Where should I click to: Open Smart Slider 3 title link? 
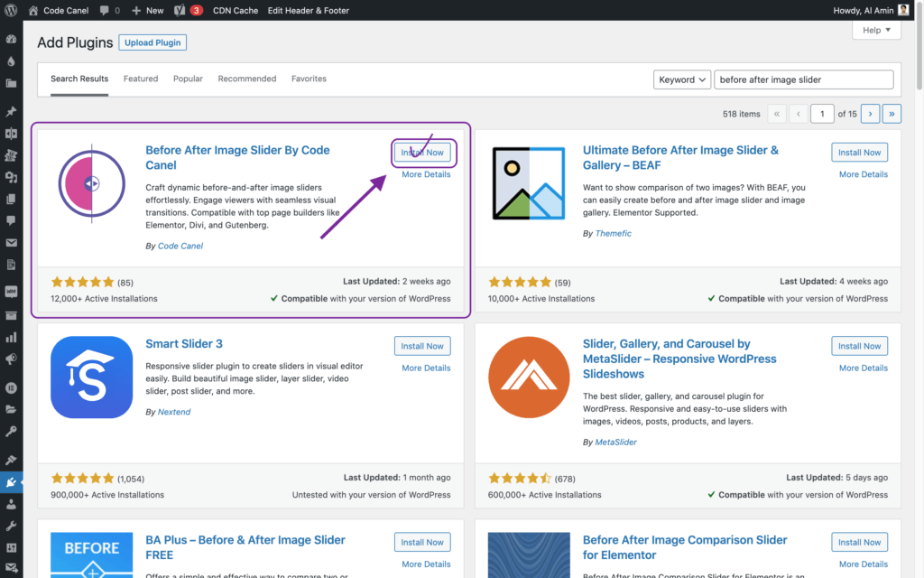[x=184, y=344]
